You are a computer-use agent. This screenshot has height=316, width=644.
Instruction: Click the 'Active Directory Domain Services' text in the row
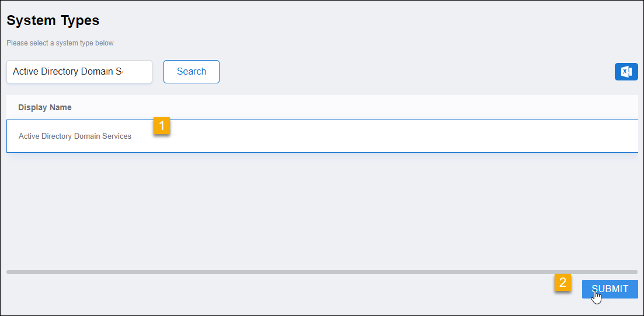click(x=75, y=136)
